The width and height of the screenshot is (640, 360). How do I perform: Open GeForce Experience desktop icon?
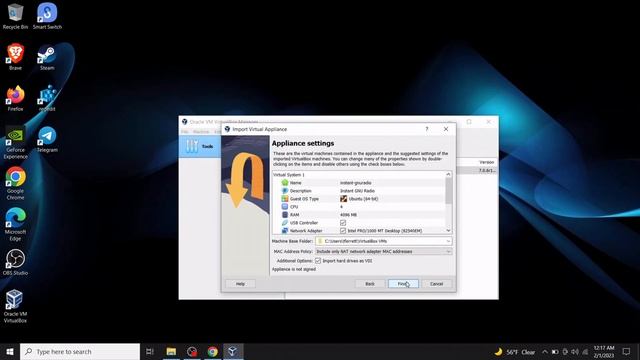pyautogui.click(x=15, y=142)
